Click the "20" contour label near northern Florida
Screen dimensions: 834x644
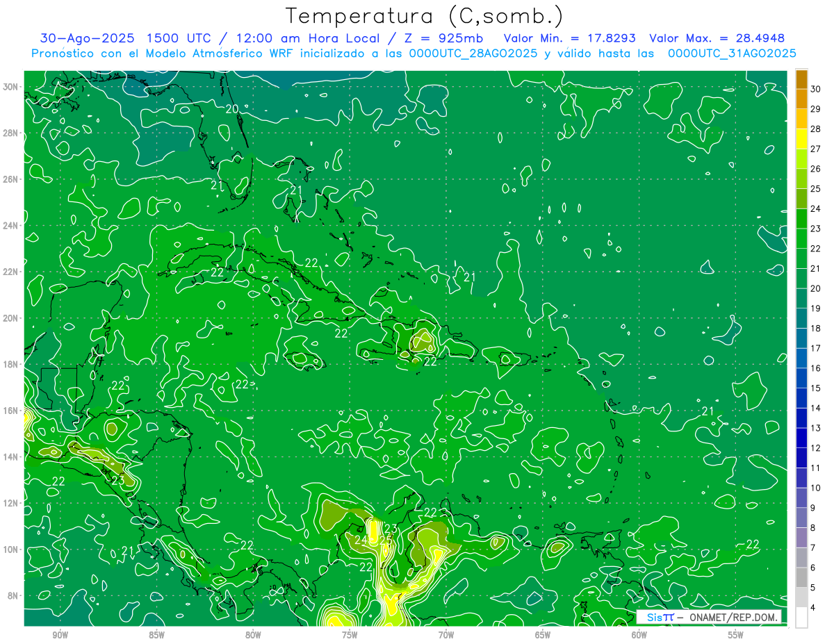click(x=232, y=109)
